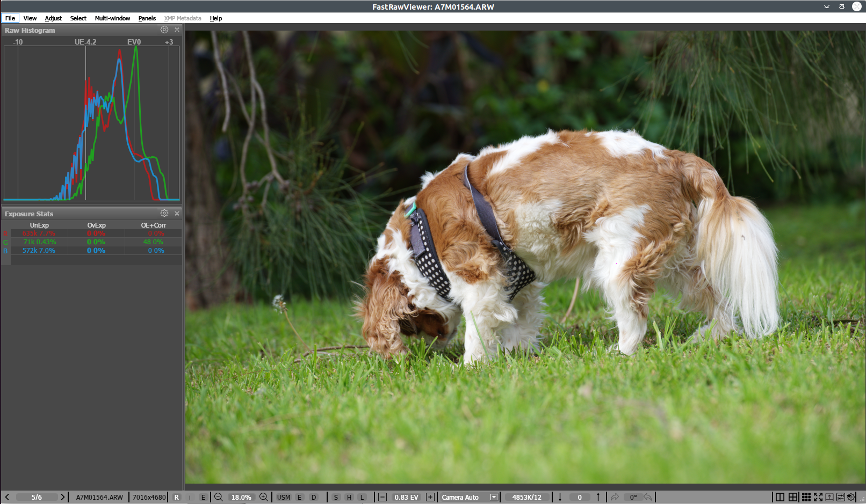The image size is (866, 504).
Task: Toggle shadow boost S button
Action: tap(336, 497)
